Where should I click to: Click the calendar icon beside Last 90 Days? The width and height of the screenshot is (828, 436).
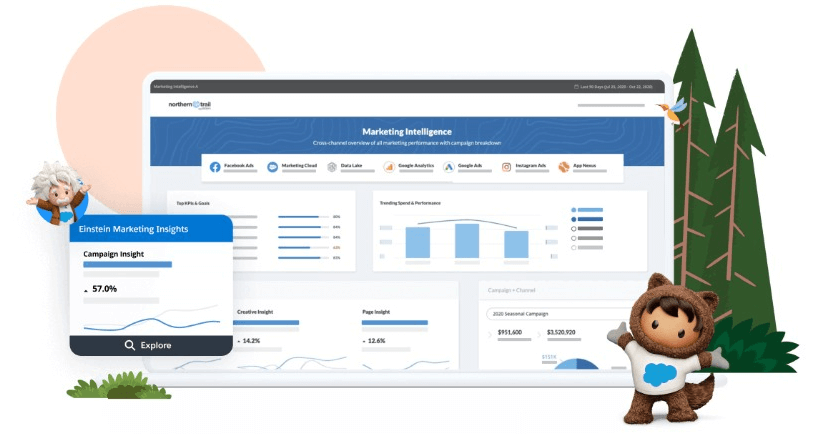click(576, 87)
